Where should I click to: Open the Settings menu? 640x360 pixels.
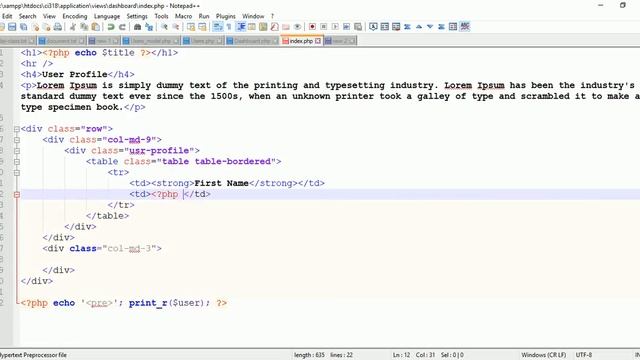click(x=137, y=16)
